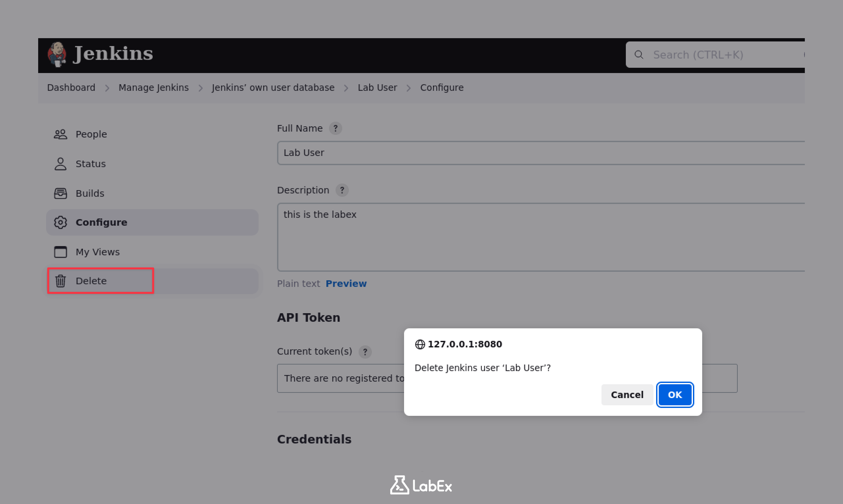Select Configure in the sidebar menu
The image size is (843, 504).
101,222
